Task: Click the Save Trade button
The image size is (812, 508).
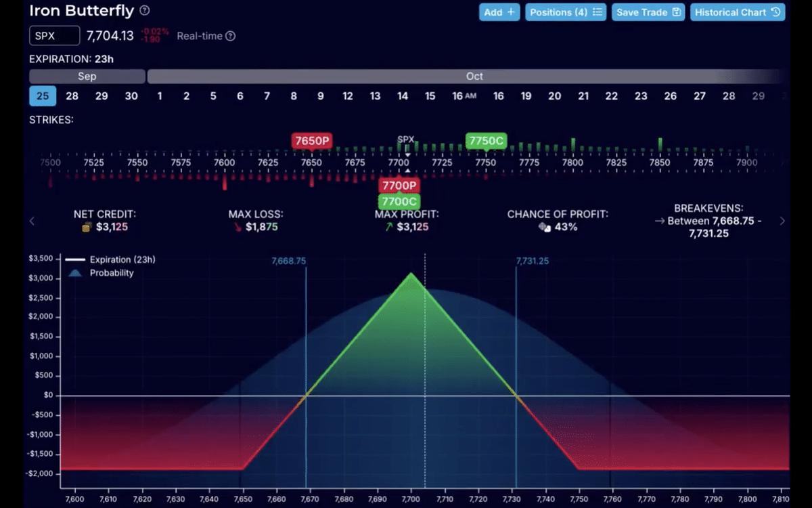Action: tap(648, 12)
